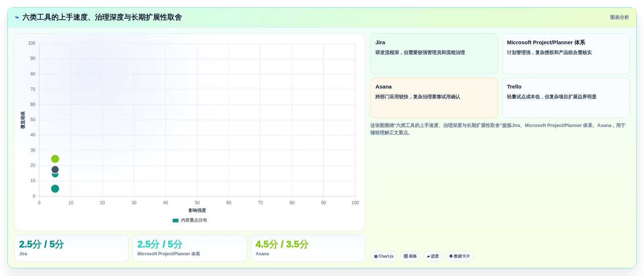Screen dimensions: 644x276
Task: Click the text 研发流程深，但需要较强管理员和流程治理
Action: tap(420, 53)
